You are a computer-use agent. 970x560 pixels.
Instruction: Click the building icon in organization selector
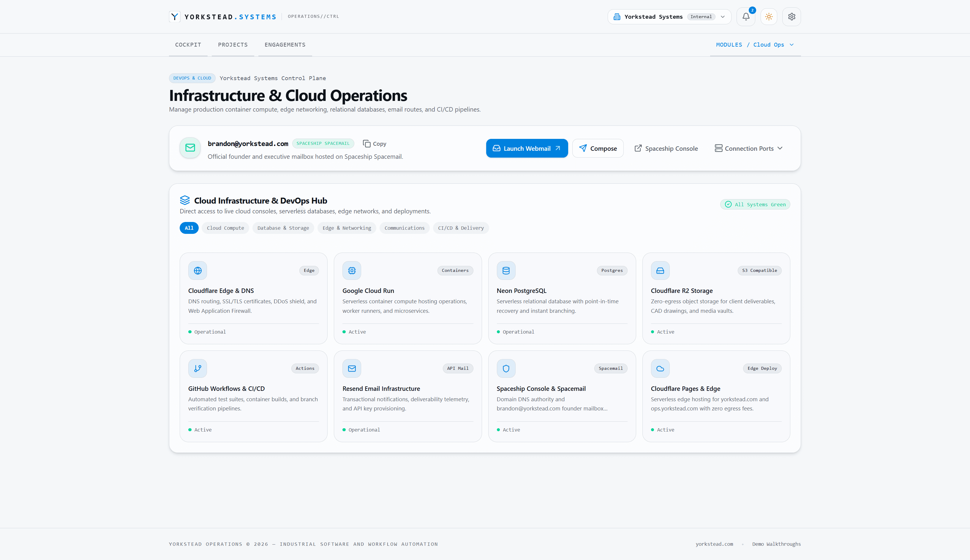(617, 17)
